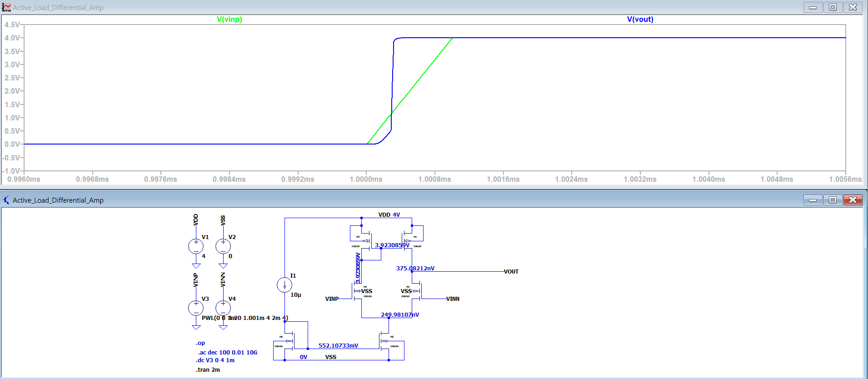Screen dimensions: 868x379
Task: Click the schematic window title bar icon
Action: pos(6,200)
